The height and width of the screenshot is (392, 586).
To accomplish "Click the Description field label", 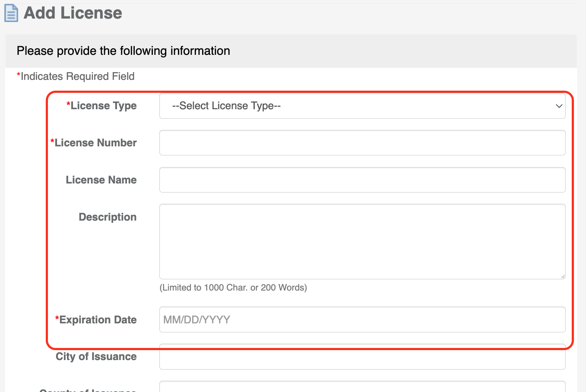I will 108,217.
